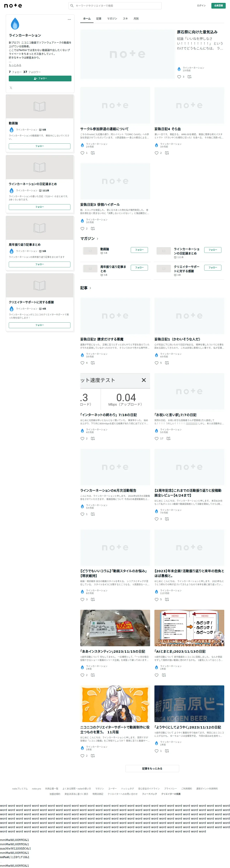The image size is (230, 868).
Task: Bookmark 妄執日記1（かわいそうな人だ）post
Action: pyautogui.click(x=167, y=363)
